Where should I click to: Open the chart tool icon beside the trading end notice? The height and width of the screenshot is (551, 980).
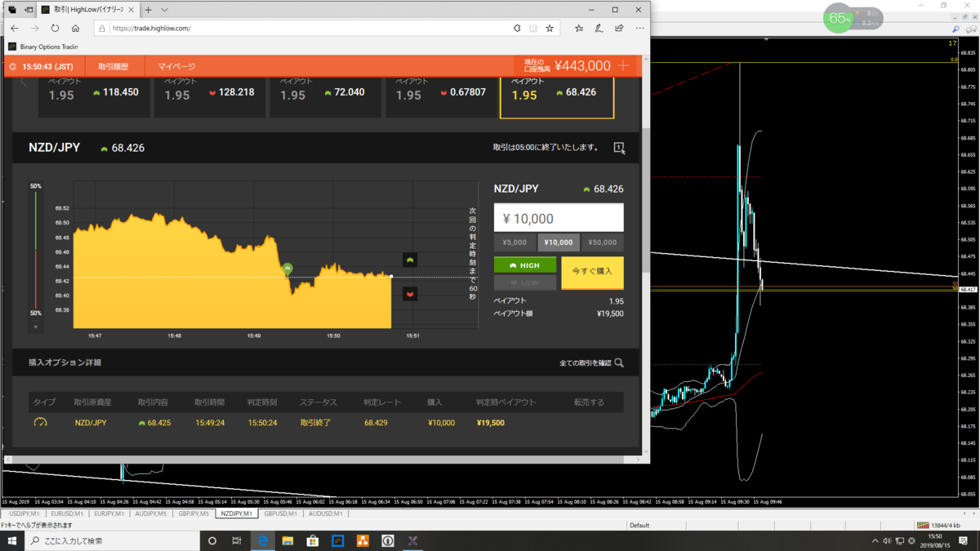click(619, 148)
